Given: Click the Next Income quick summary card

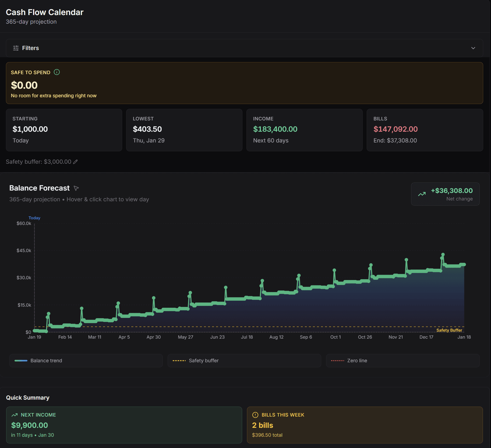Looking at the screenshot, I should click(124, 425).
